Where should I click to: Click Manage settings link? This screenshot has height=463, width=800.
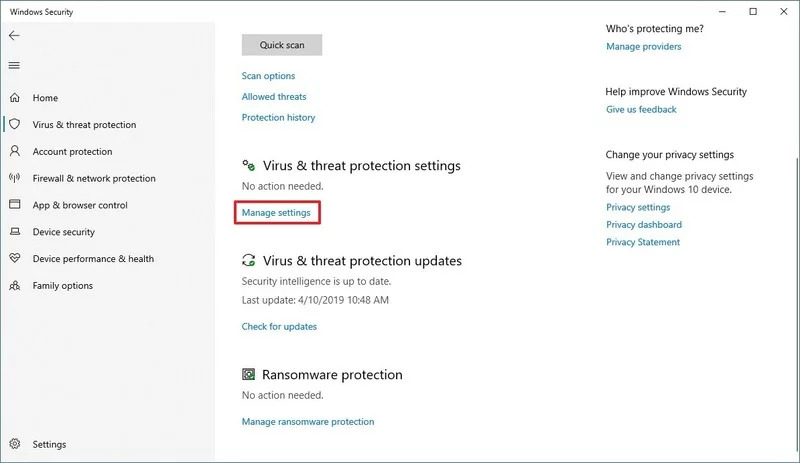pyautogui.click(x=276, y=213)
